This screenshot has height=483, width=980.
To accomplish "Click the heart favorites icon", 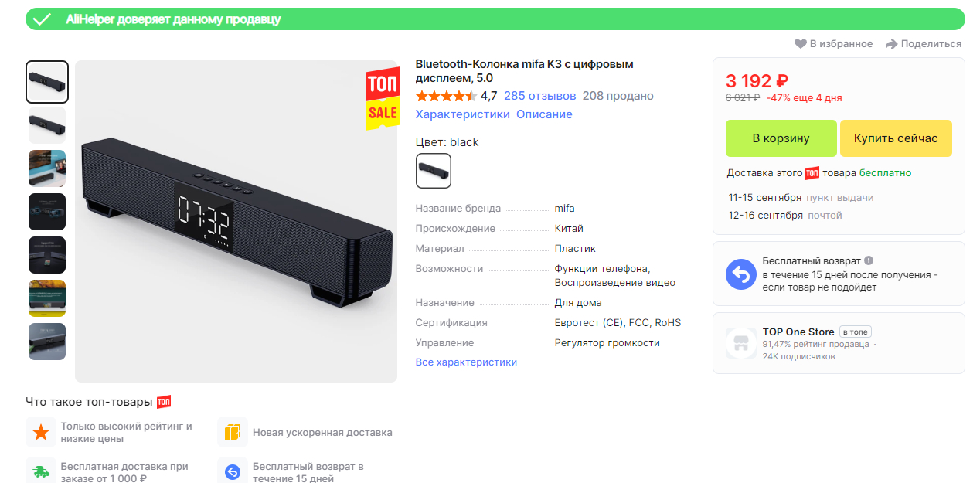I will point(801,44).
